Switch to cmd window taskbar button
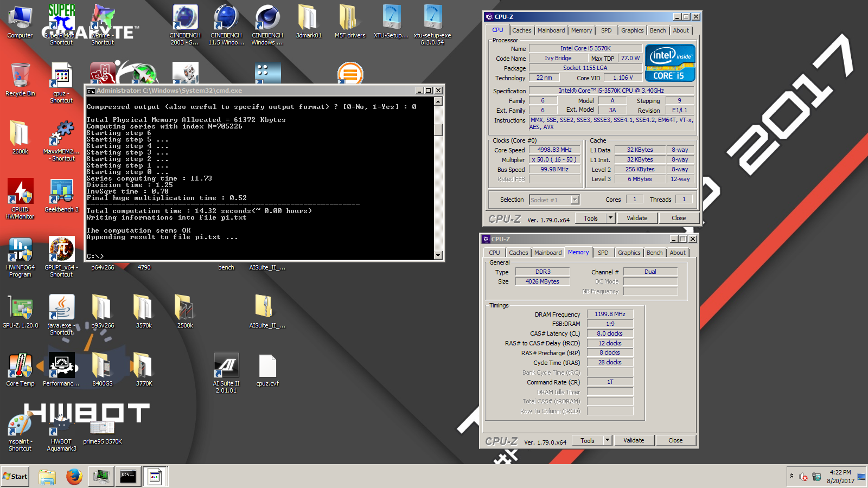The width and height of the screenshot is (868, 488). (128, 477)
